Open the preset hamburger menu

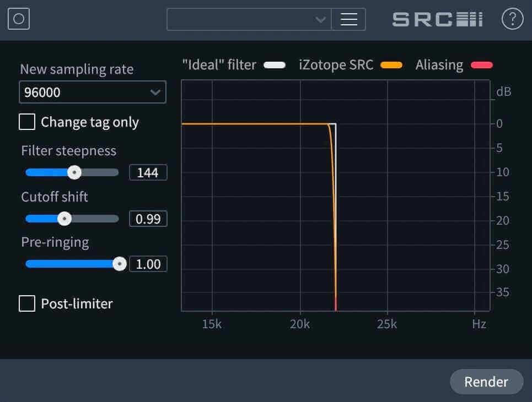pos(348,19)
